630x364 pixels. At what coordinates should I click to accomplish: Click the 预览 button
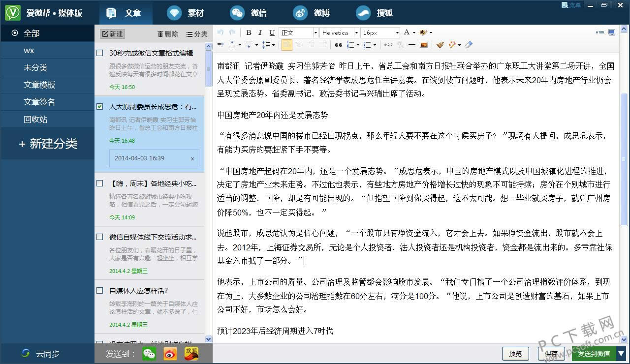point(515,353)
